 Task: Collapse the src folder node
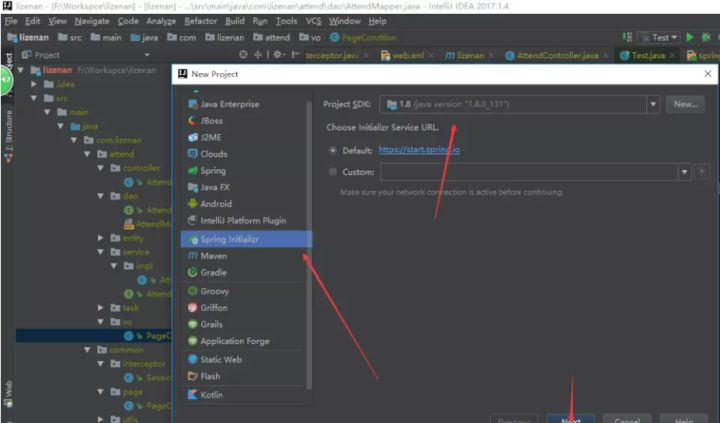pyautogui.click(x=34, y=98)
